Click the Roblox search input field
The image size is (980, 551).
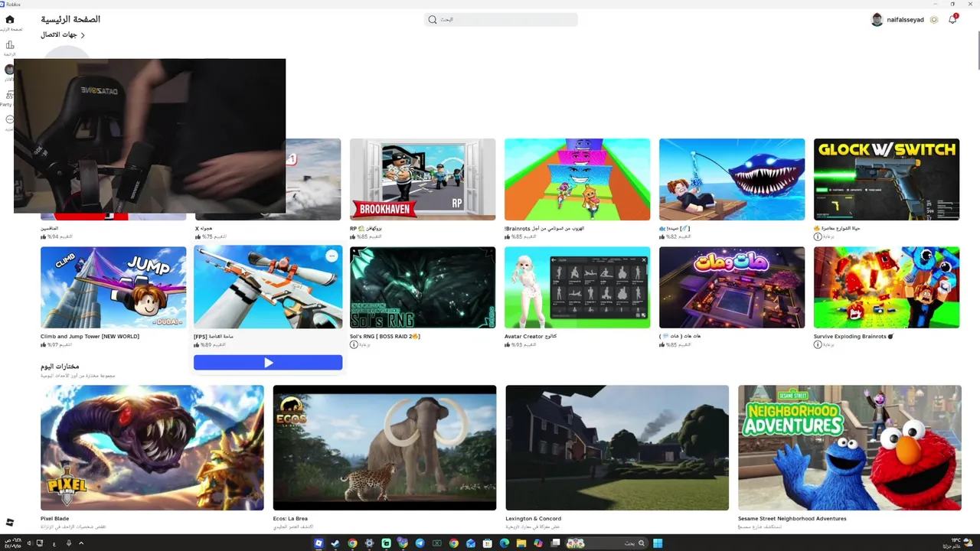click(501, 19)
